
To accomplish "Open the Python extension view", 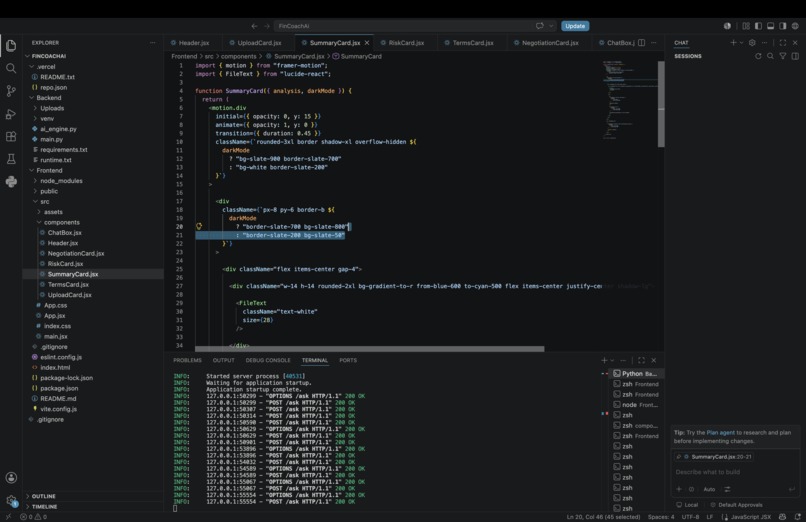I will pos(11,181).
